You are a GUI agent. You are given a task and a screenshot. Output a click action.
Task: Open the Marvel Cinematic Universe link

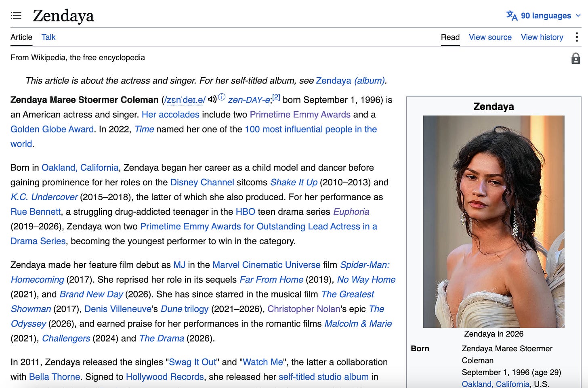[266, 265]
